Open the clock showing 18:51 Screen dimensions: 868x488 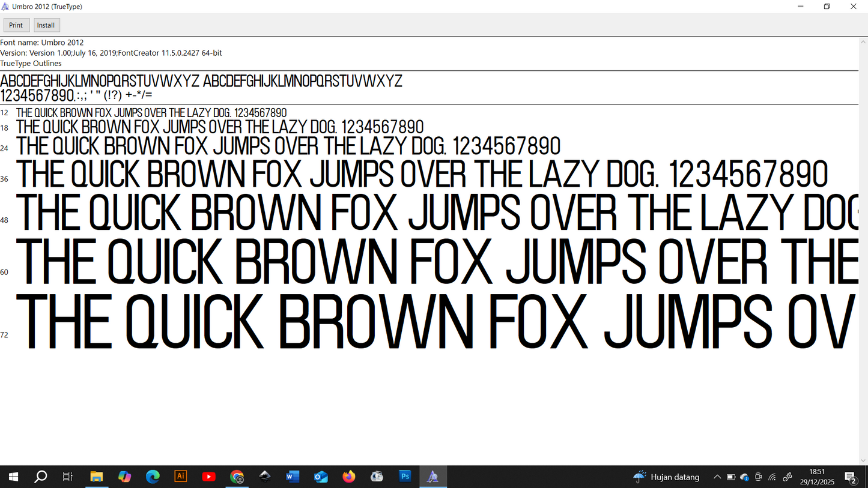pyautogui.click(x=817, y=477)
